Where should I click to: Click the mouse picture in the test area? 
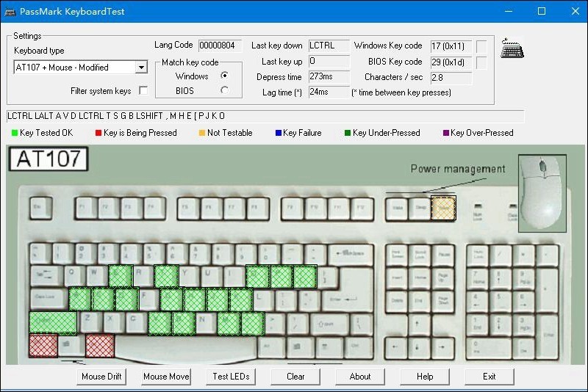(x=542, y=193)
